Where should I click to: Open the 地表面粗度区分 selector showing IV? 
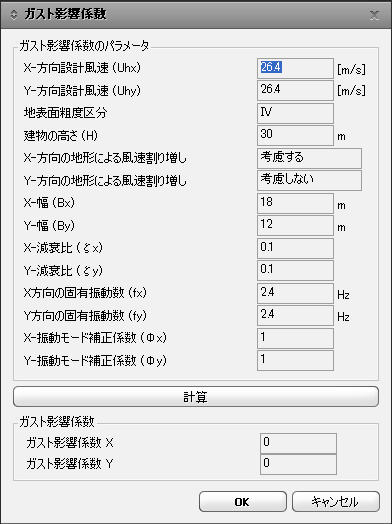coord(295,113)
